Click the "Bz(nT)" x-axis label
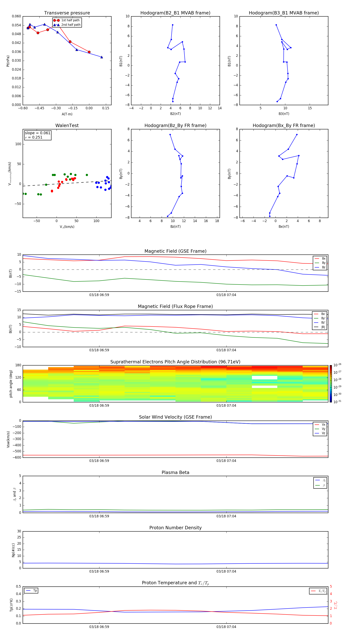Screen dimensions: 351x644 click(175, 227)
